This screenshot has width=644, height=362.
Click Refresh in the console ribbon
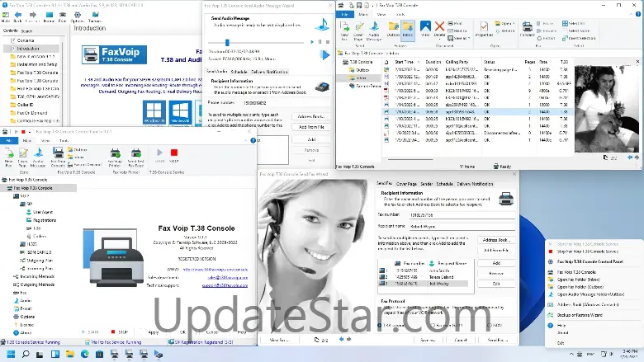pyautogui.click(x=505, y=31)
